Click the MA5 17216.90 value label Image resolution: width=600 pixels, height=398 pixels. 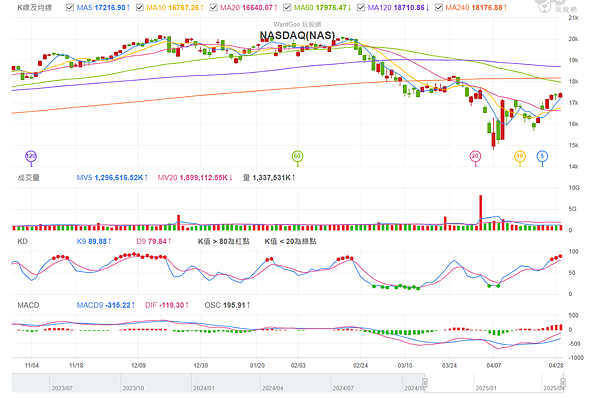pyautogui.click(x=103, y=8)
